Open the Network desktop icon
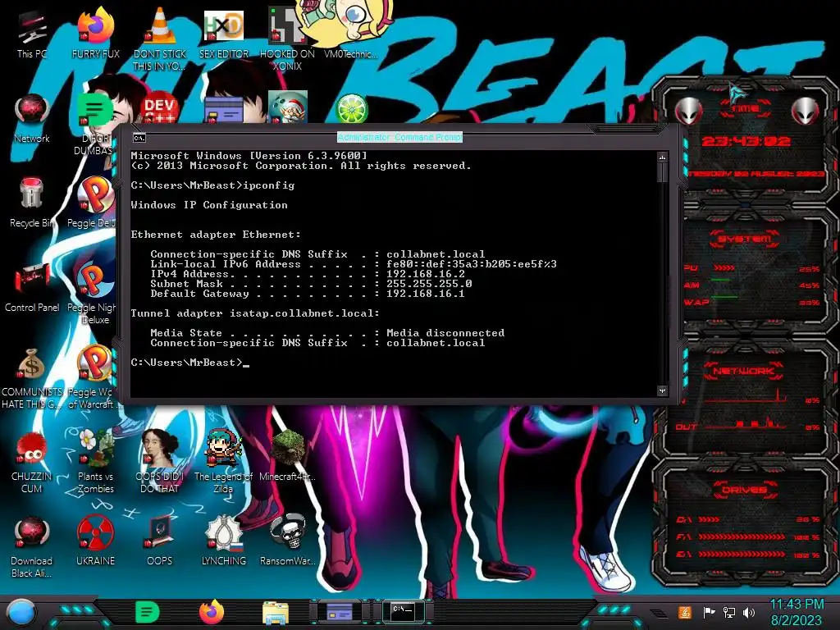The image size is (840, 630). tap(32, 118)
